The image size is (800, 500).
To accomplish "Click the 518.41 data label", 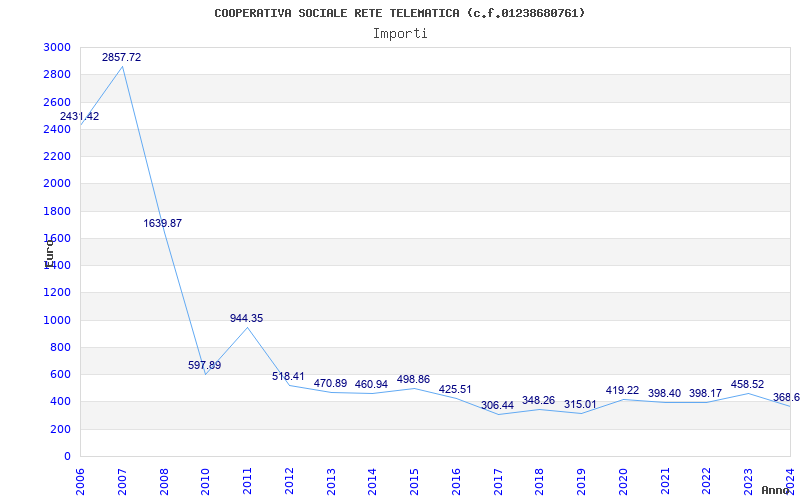I will (x=288, y=377).
